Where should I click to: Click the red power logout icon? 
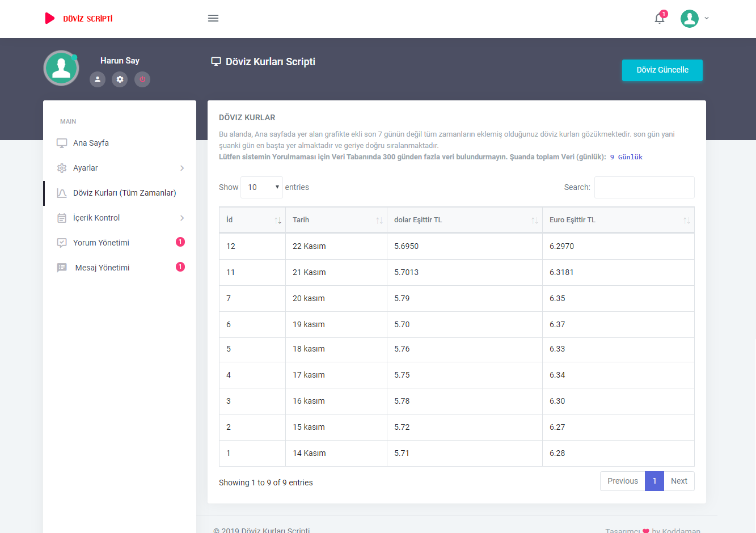[x=142, y=79]
